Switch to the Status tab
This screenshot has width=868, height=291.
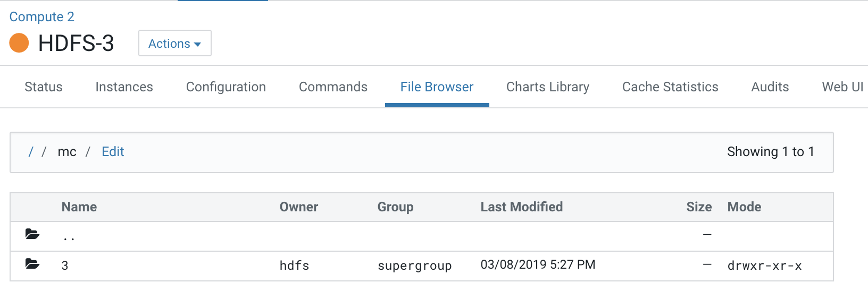click(x=44, y=87)
